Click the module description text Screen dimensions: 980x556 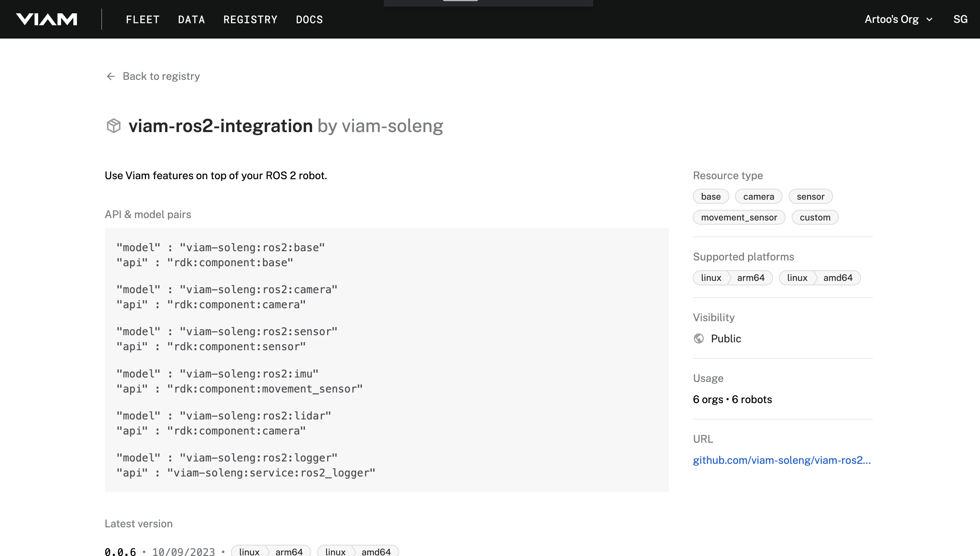216,176
